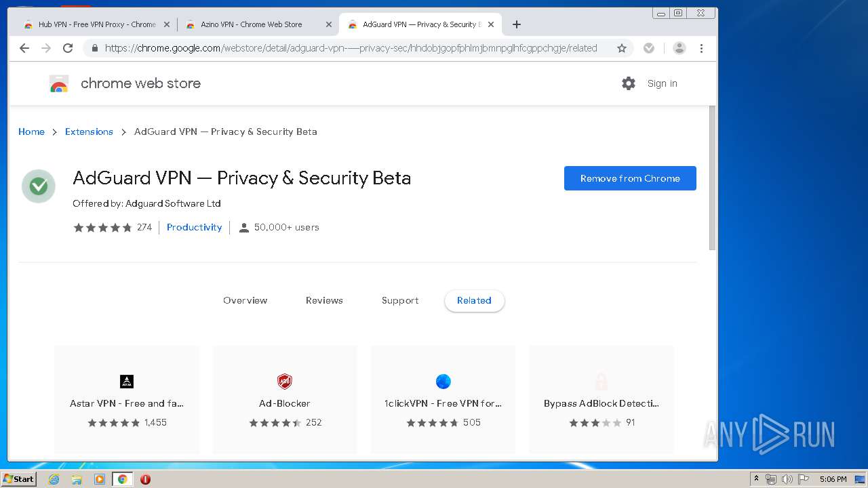This screenshot has width=868, height=488.
Task: Click Remove from Chrome button
Action: [630, 178]
